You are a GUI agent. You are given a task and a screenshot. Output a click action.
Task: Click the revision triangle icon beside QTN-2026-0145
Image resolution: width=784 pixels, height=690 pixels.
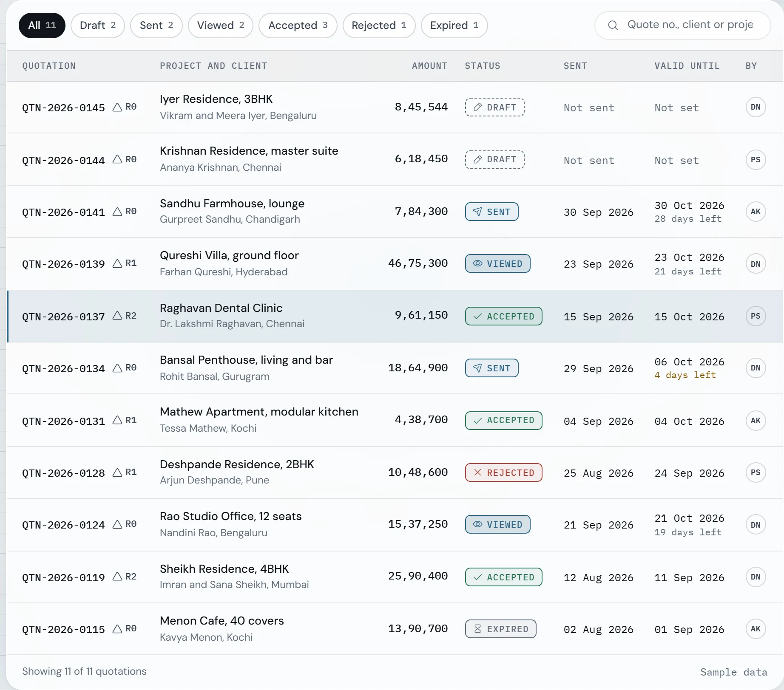click(x=117, y=107)
